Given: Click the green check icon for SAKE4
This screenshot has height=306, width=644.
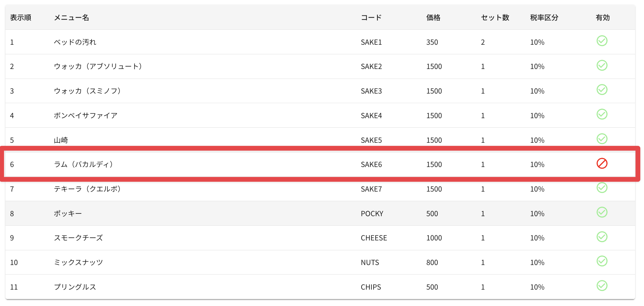Looking at the screenshot, I should click(602, 114).
